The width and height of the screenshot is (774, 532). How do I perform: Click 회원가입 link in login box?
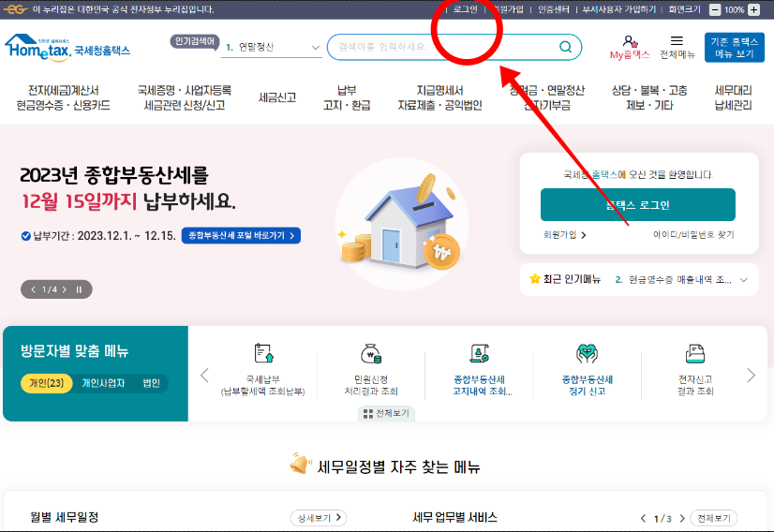click(x=564, y=235)
